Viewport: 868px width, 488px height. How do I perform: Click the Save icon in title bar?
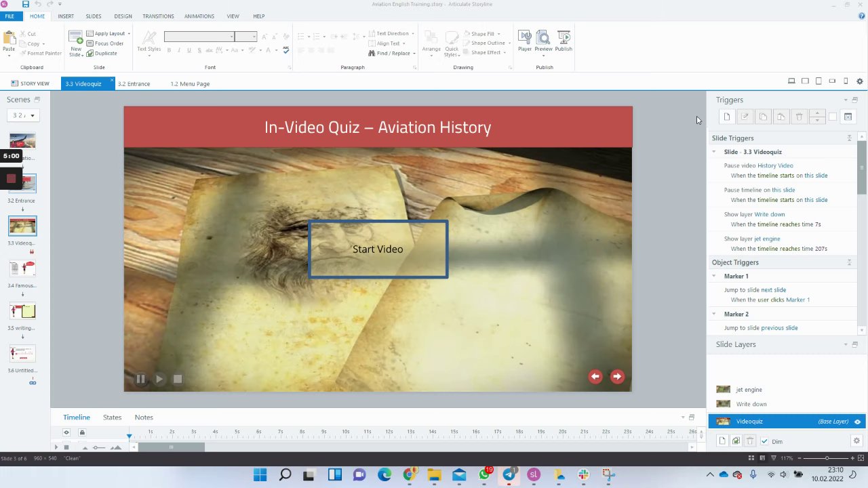point(25,4)
